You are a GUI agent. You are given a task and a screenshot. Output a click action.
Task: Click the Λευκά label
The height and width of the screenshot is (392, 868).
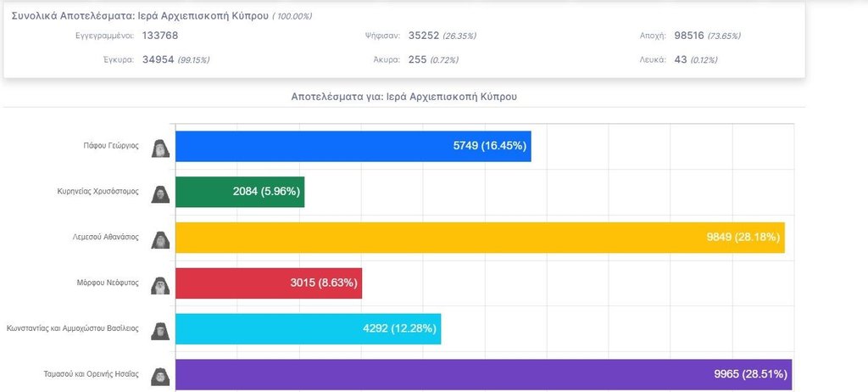tap(655, 60)
